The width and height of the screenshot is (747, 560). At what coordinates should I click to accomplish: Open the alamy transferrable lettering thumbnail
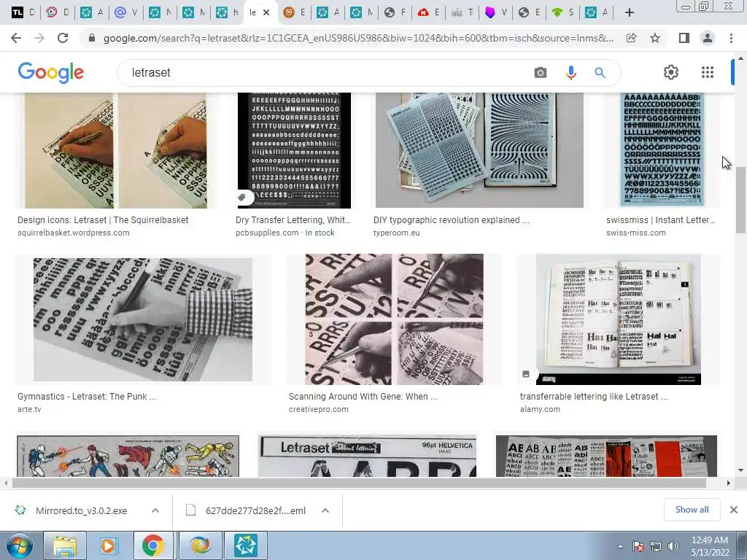pyautogui.click(x=619, y=319)
